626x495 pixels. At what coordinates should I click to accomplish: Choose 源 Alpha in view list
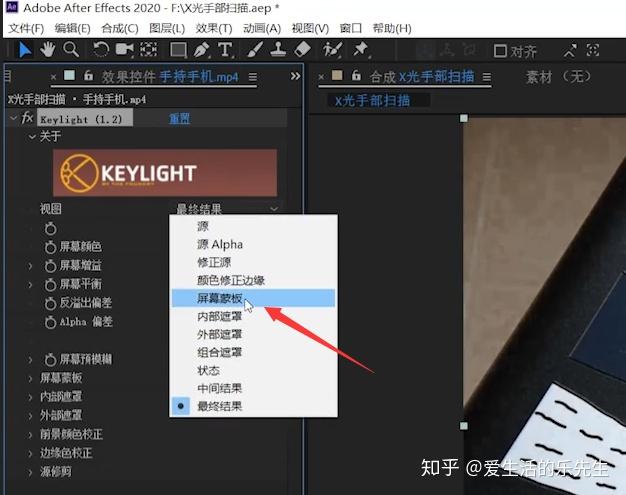click(x=254, y=244)
